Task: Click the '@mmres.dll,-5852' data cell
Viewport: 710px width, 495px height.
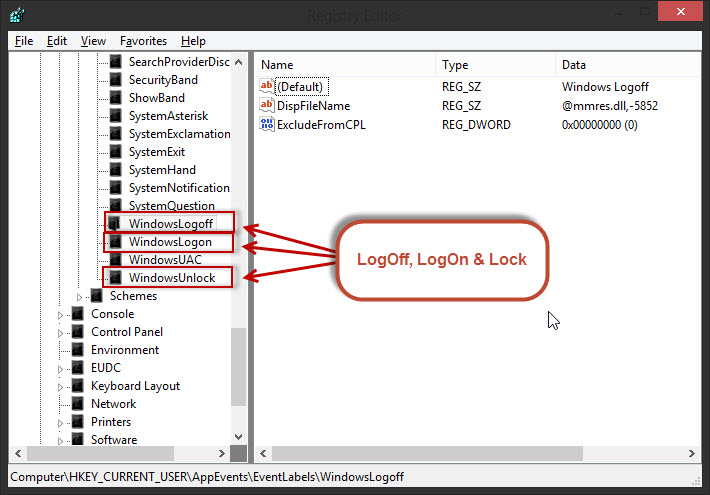Action: [x=609, y=106]
